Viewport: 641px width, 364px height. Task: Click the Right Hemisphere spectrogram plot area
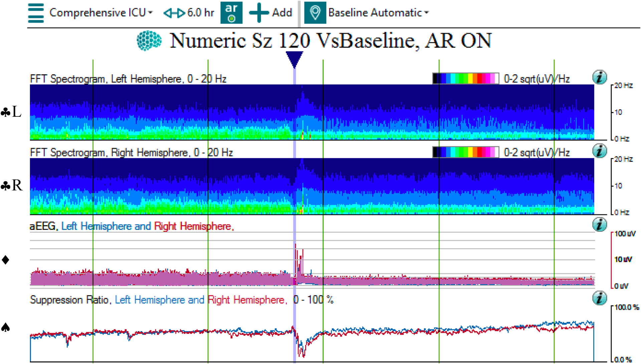click(312, 186)
